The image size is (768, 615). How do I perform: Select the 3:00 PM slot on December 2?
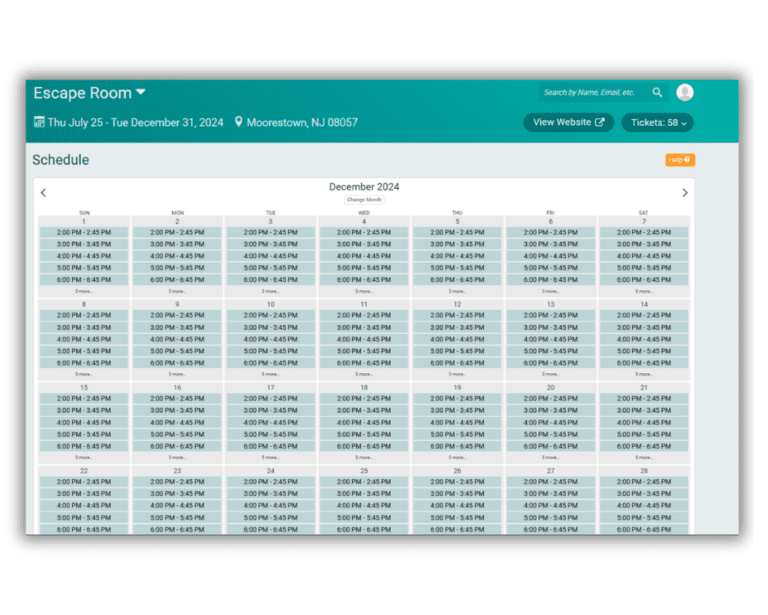pyautogui.click(x=177, y=244)
